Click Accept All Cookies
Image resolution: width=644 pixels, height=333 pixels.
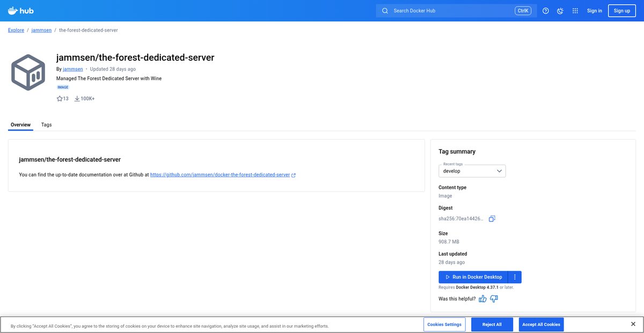[x=541, y=324]
